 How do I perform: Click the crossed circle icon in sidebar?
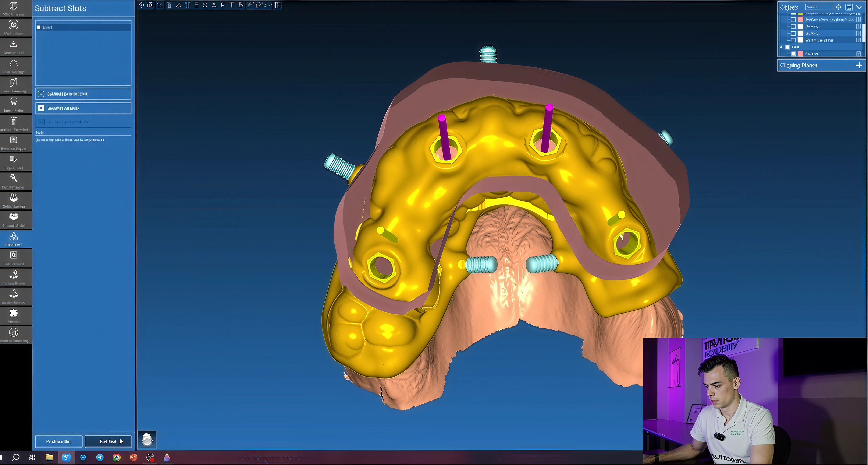(x=14, y=332)
